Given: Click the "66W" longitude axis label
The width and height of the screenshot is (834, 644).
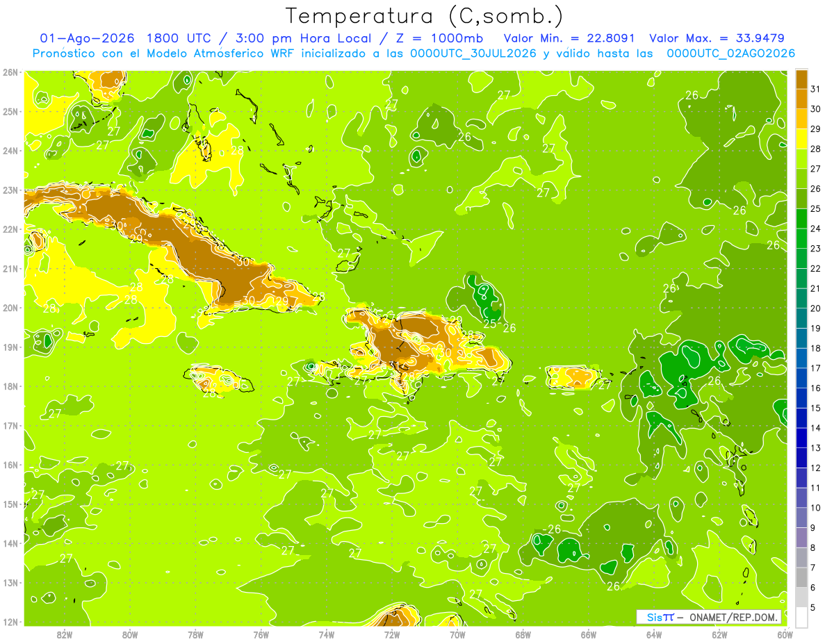Looking at the screenshot, I should pos(589,634).
